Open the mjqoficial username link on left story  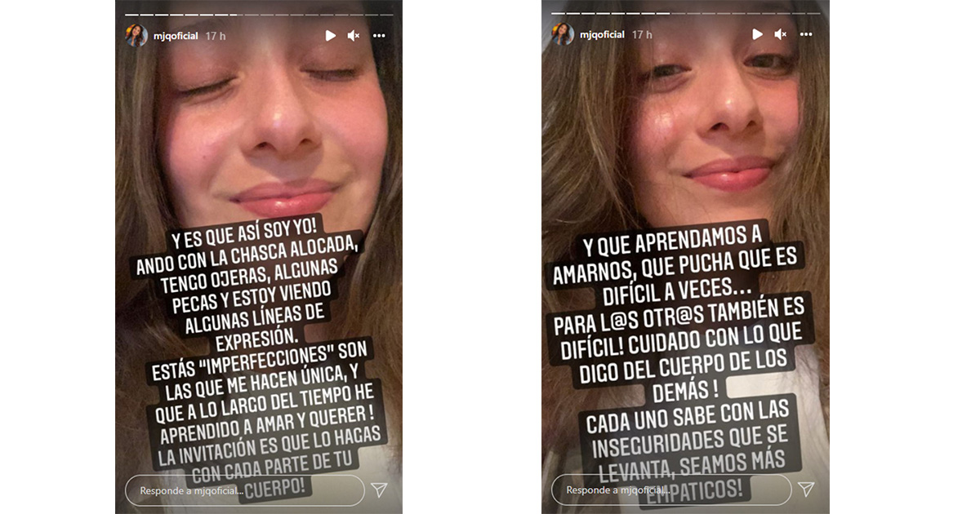(x=176, y=36)
